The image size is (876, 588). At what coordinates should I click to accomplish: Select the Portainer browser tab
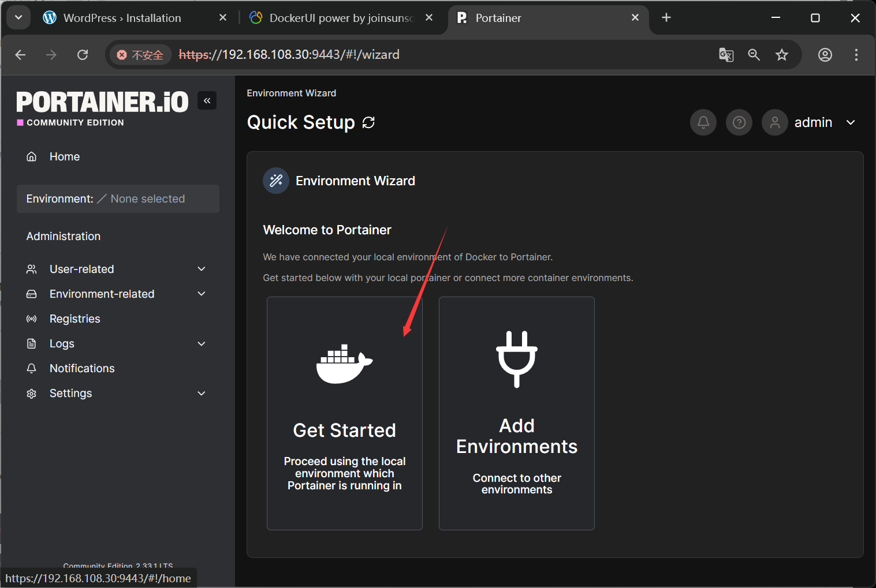click(498, 18)
